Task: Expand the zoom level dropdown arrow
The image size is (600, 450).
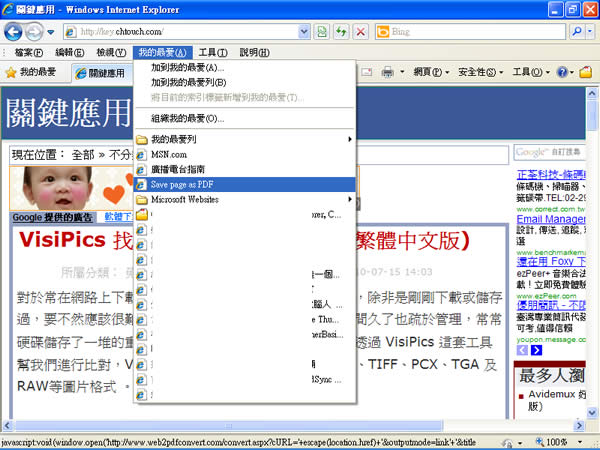Action: click(x=580, y=442)
